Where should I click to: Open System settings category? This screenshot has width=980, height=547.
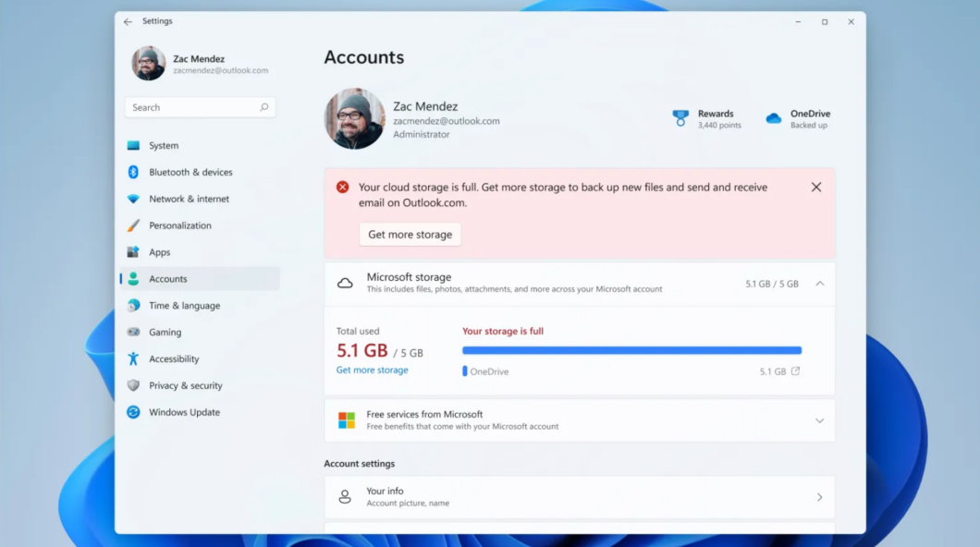coord(200,145)
